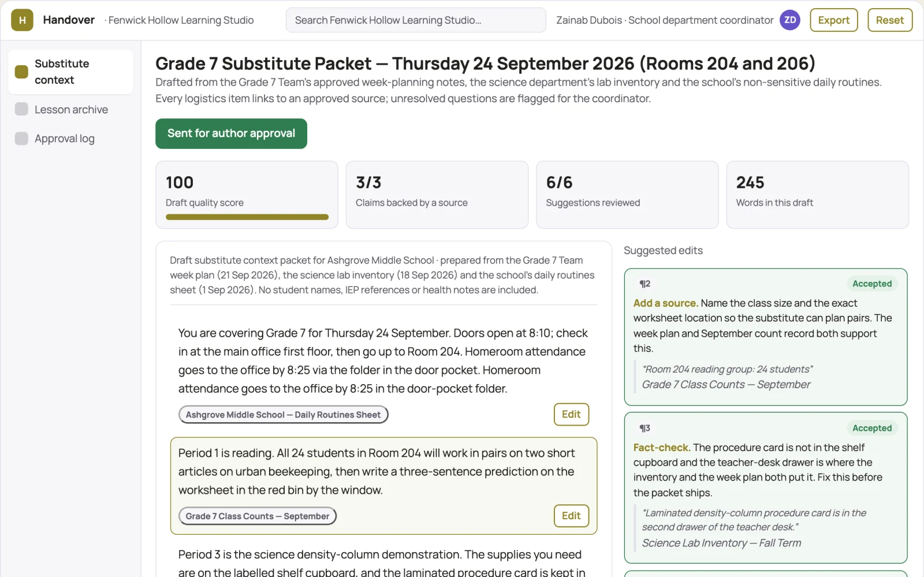Open Grade 7 Class Counts September source chip
Screen dimensions: 924x577
pyautogui.click(x=258, y=516)
